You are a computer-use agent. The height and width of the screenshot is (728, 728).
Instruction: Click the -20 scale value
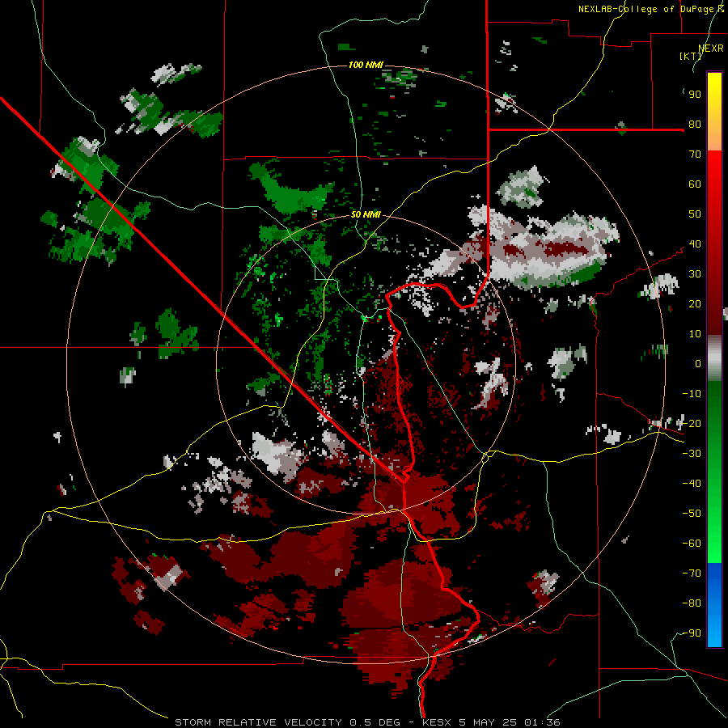(x=692, y=424)
